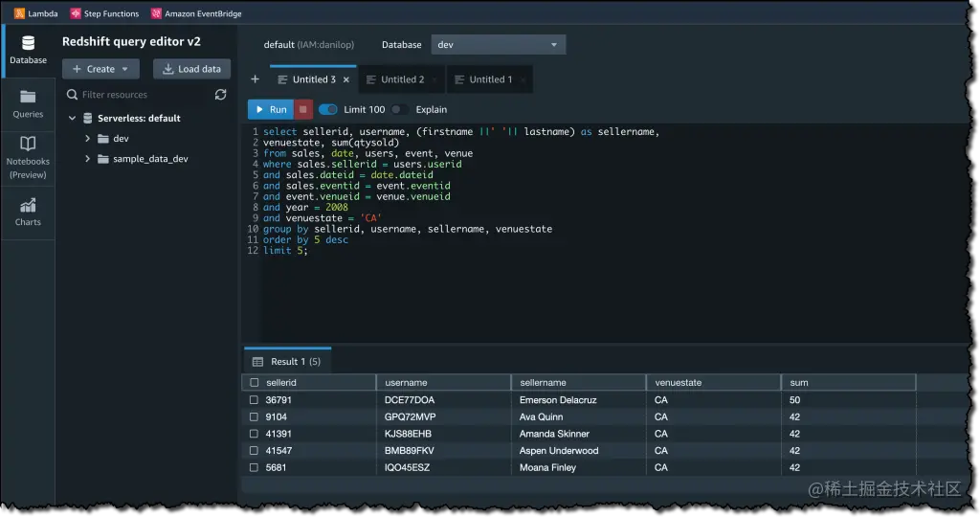Expand the sample_data_dev node

[87, 159]
